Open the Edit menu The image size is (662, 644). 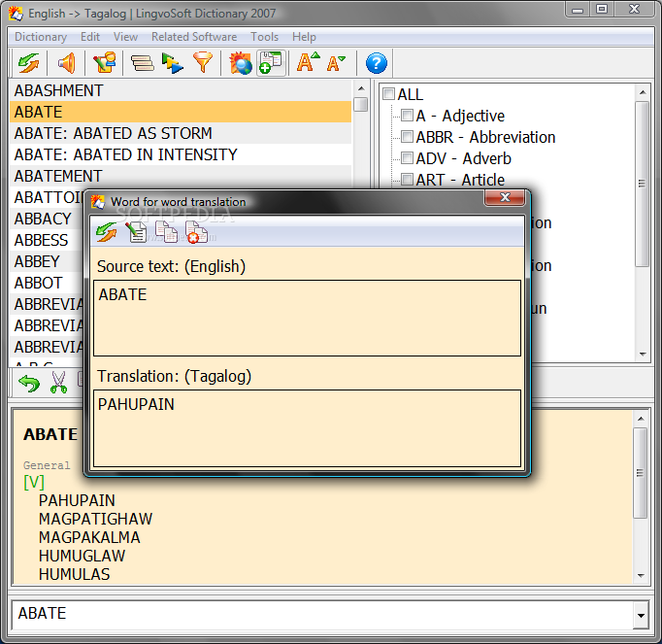90,37
